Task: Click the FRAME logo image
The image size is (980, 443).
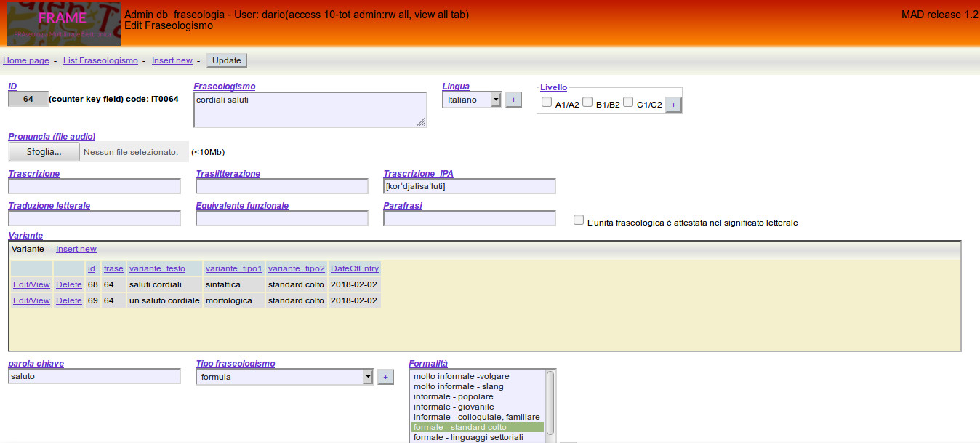Action: click(63, 23)
